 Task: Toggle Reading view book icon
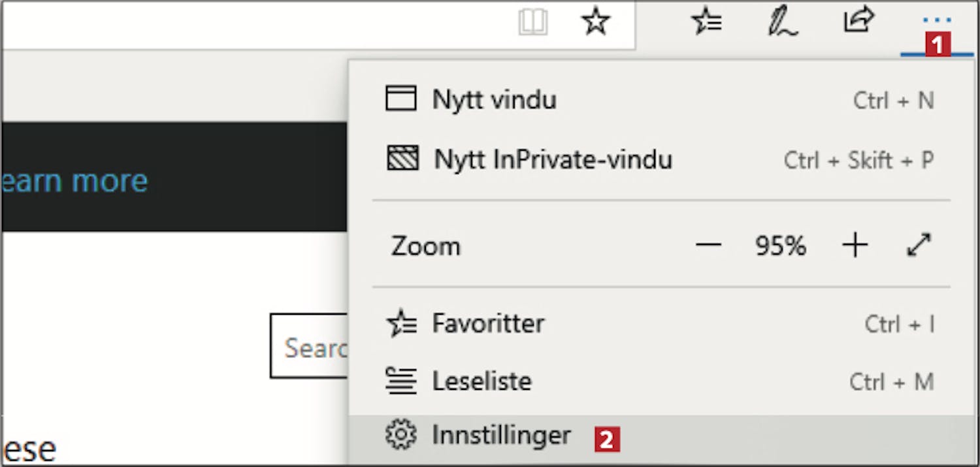pos(533,24)
